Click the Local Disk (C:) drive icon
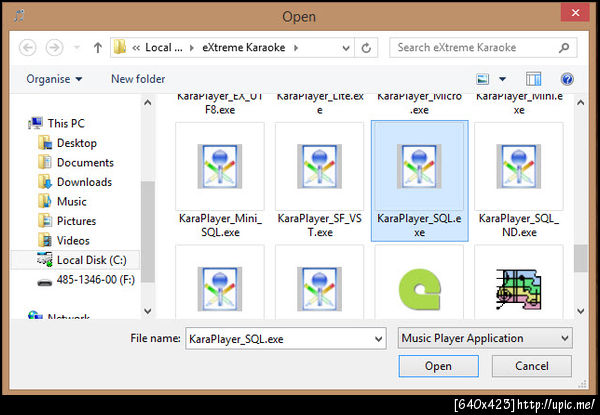The width and height of the screenshot is (600, 415). click(45, 260)
